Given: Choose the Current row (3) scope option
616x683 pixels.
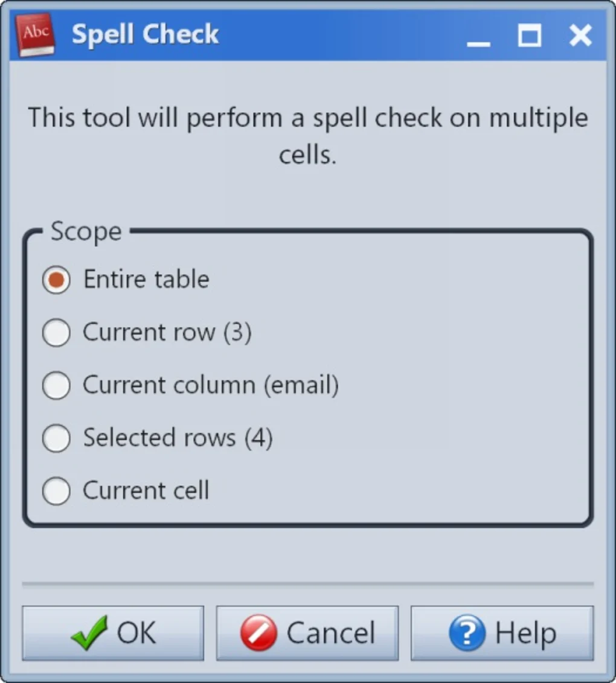Looking at the screenshot, I should coord(56,333).
